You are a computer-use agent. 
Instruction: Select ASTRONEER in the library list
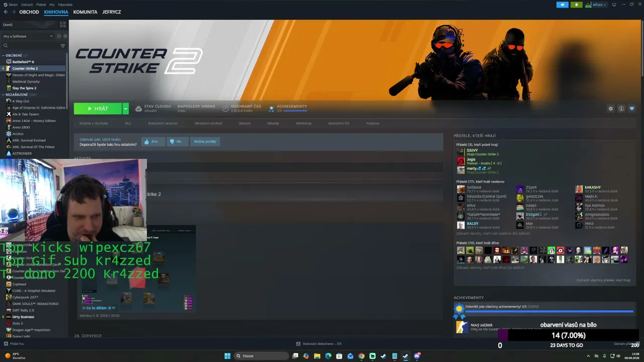pos(22,153)
